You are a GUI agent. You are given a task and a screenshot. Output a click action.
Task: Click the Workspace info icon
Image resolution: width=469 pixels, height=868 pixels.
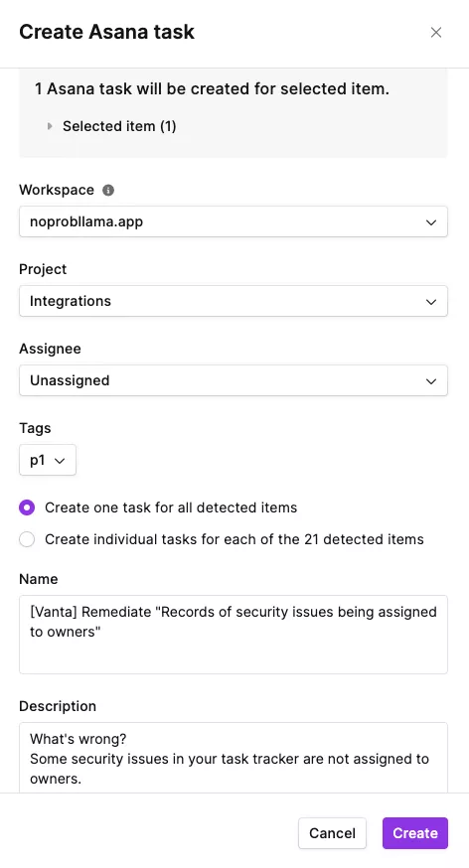108,191
